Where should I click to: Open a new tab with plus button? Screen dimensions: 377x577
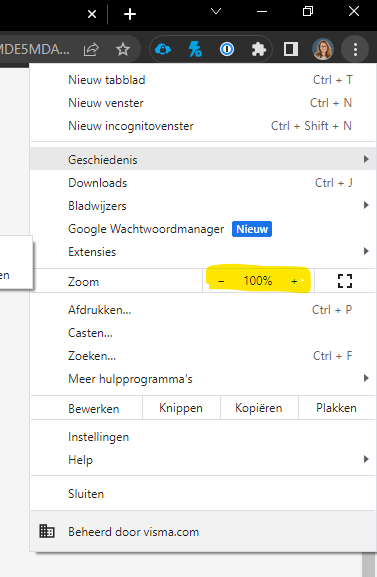[130, 14]
